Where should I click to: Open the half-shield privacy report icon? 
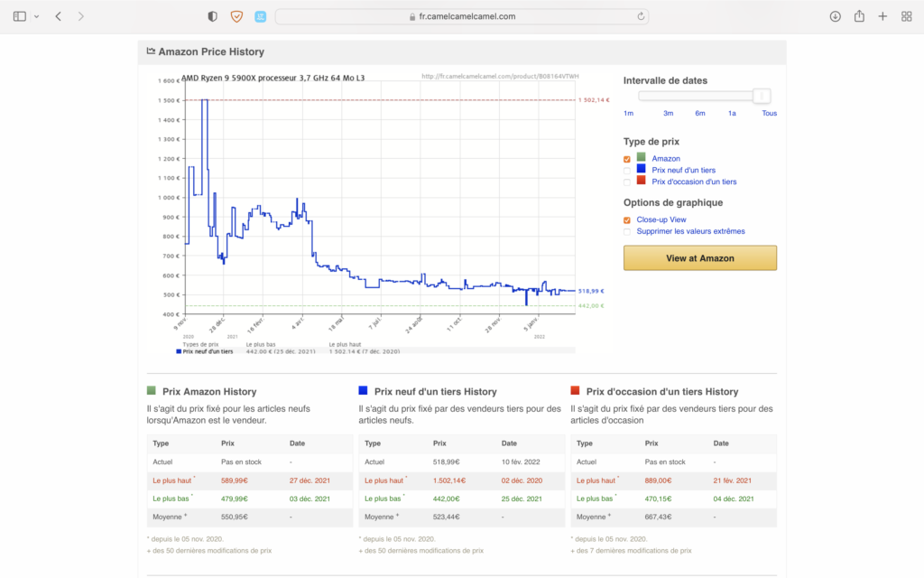(x=213, y=16)
